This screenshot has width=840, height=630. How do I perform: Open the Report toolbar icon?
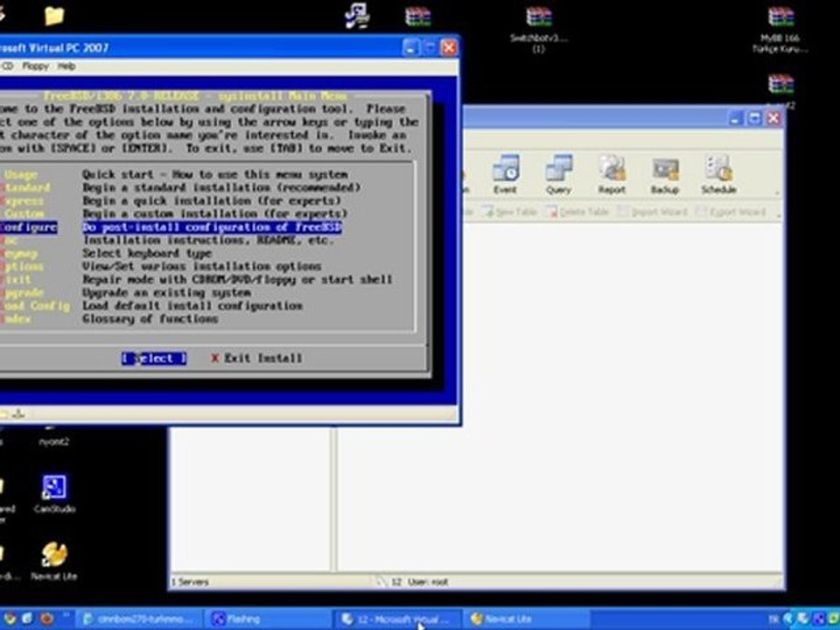[x=612, y=175]
